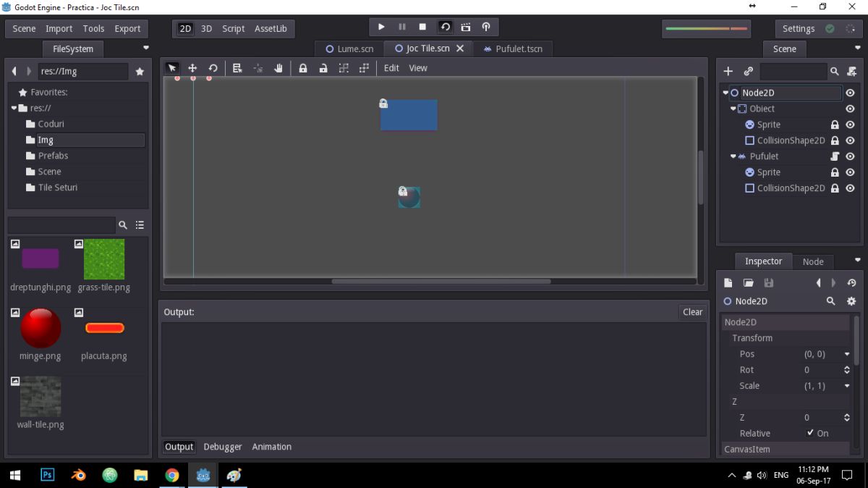Image resolution: width=868 pixels, height=488 pixels.
Task: Activate list select tool
Action: 237,68
